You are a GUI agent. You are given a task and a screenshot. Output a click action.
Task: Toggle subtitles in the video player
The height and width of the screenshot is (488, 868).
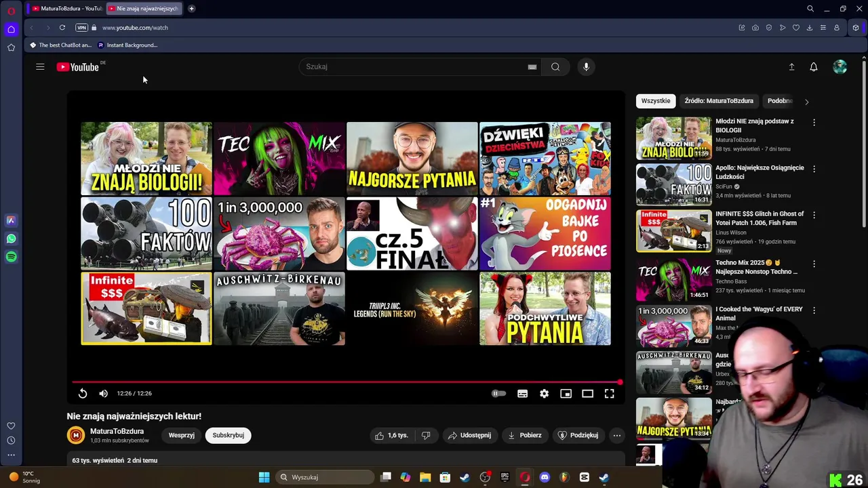pos(522,393)
